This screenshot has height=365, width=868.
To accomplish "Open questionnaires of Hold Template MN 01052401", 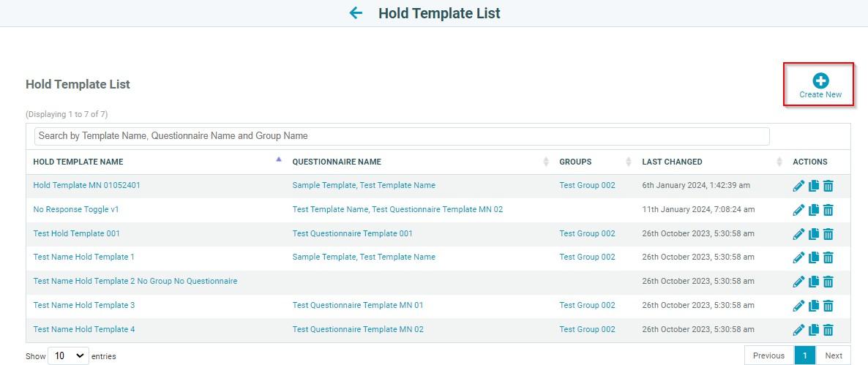I will click(x=364, y=185).
